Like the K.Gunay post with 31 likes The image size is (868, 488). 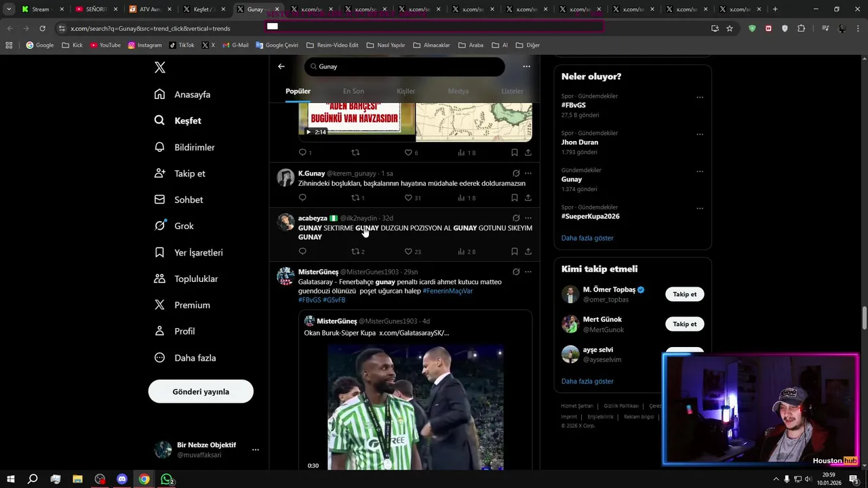(408, 198)
